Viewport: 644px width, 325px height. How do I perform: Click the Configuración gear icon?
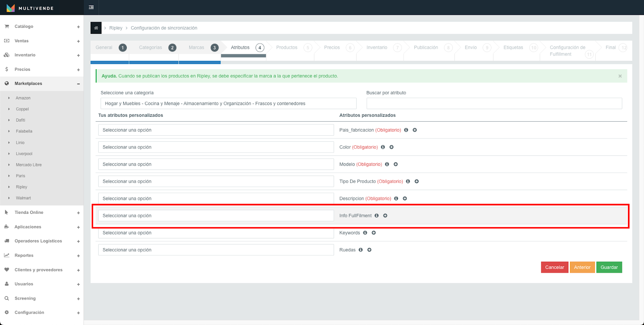[6, 313]
